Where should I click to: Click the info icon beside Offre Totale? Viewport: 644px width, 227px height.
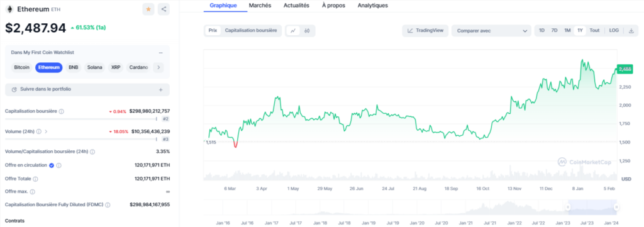[x=35, y=179]
